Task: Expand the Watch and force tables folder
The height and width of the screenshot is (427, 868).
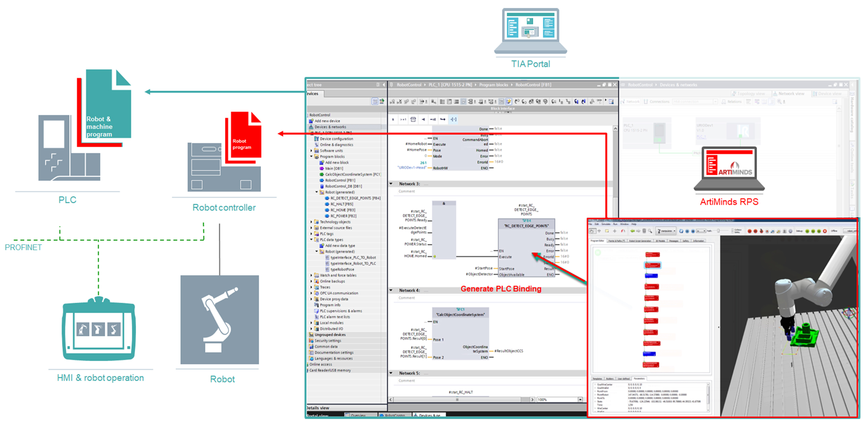Action: (311, 275)
